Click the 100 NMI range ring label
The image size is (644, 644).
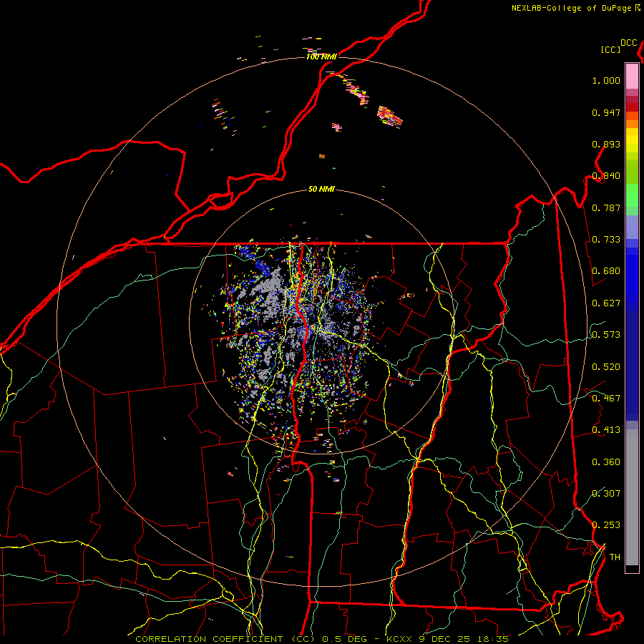321,57
